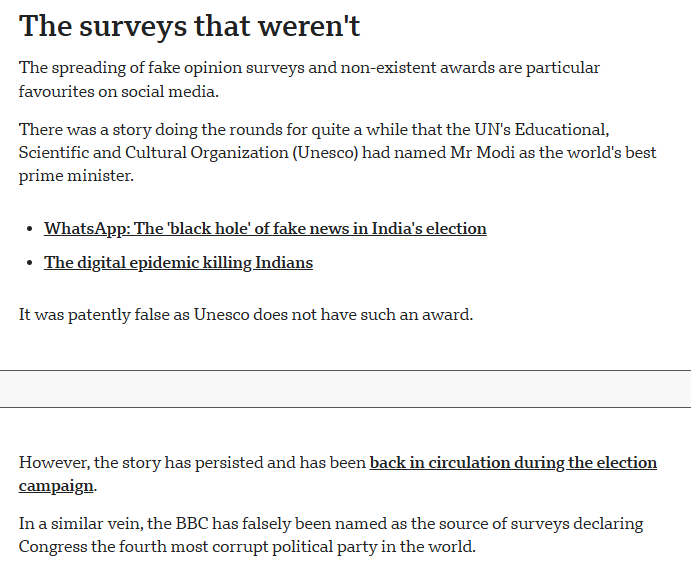Click the heading 'The surveys that weren't'
The width and height of the screenshot is (691, 587).
[189, 27]
